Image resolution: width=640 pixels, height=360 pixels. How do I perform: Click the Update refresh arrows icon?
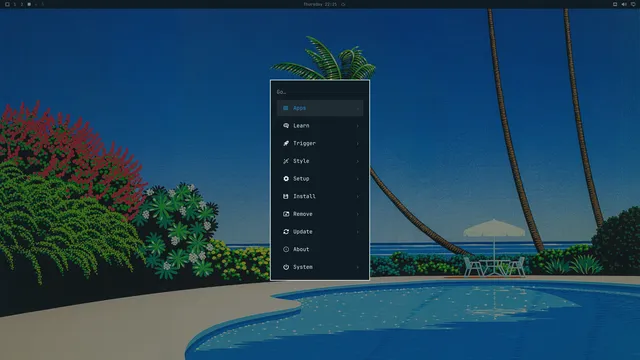pyautogui.click(x=286, y=232)
